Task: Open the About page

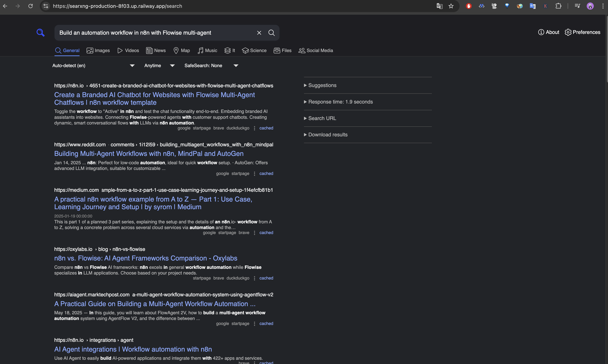Action: click(549, 32)
